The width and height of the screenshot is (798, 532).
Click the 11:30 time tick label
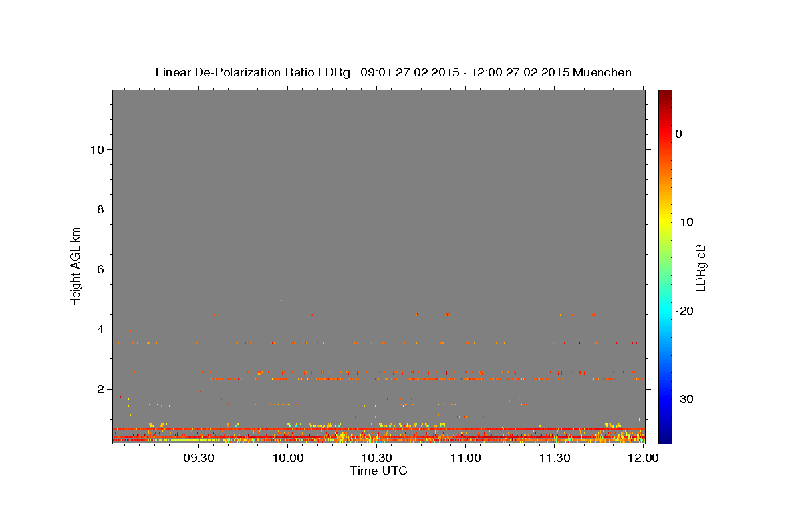click(x=554, y=458)
